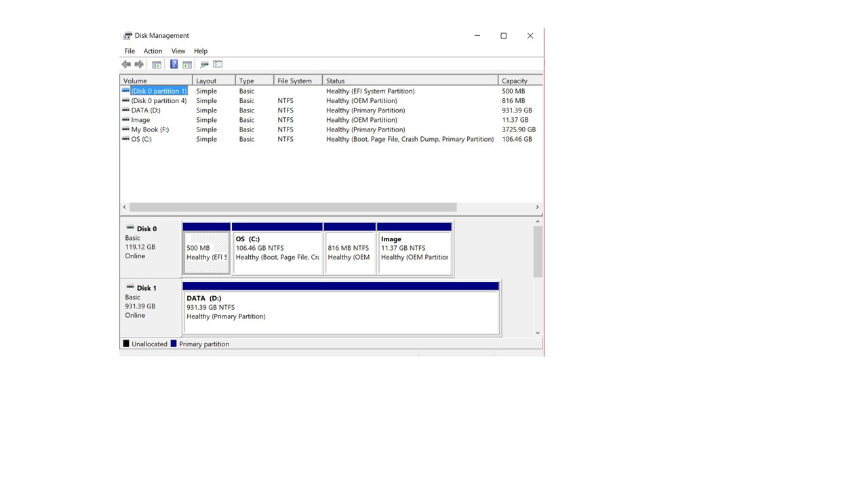Sort by Volume column header
The image size is (868, 488).
(156, 81)
